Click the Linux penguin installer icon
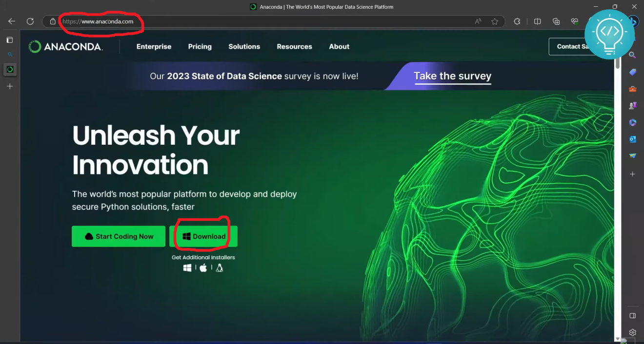Image resolution: width=644 pixels, height=344 pixels. [x=220, y=268]
